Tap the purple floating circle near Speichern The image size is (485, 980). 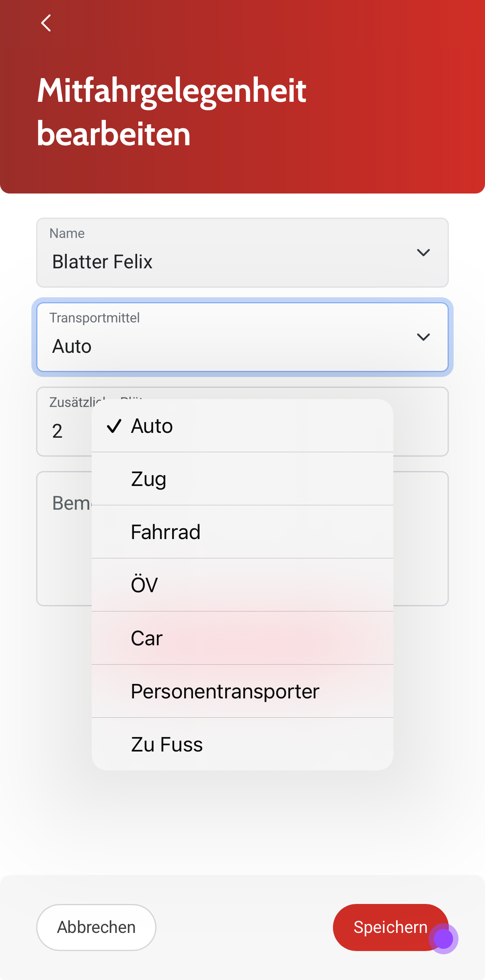click(x=444, y=939)
